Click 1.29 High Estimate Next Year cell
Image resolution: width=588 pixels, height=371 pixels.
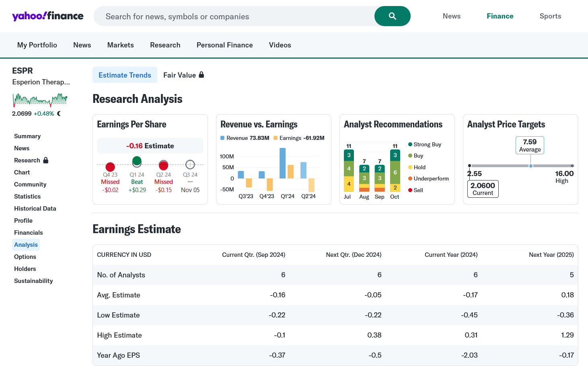tap(567, 335)
